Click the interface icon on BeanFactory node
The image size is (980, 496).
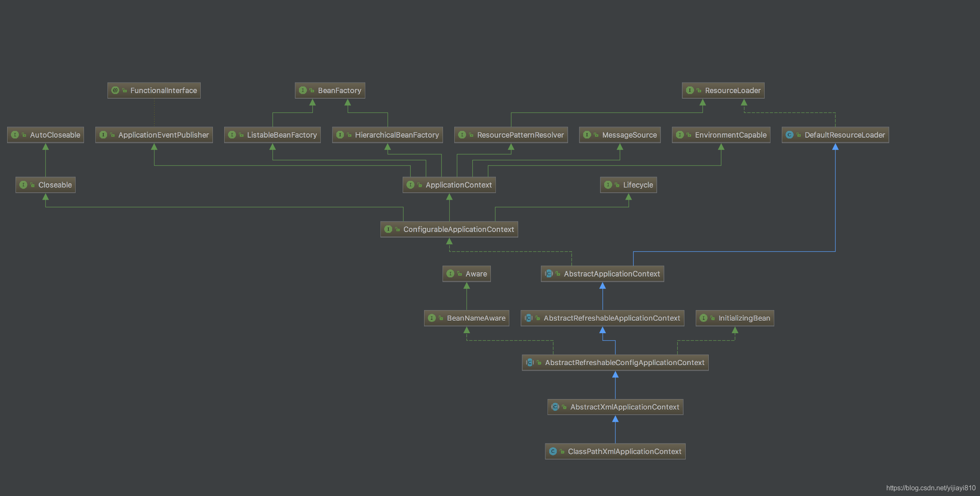point(302,90)
